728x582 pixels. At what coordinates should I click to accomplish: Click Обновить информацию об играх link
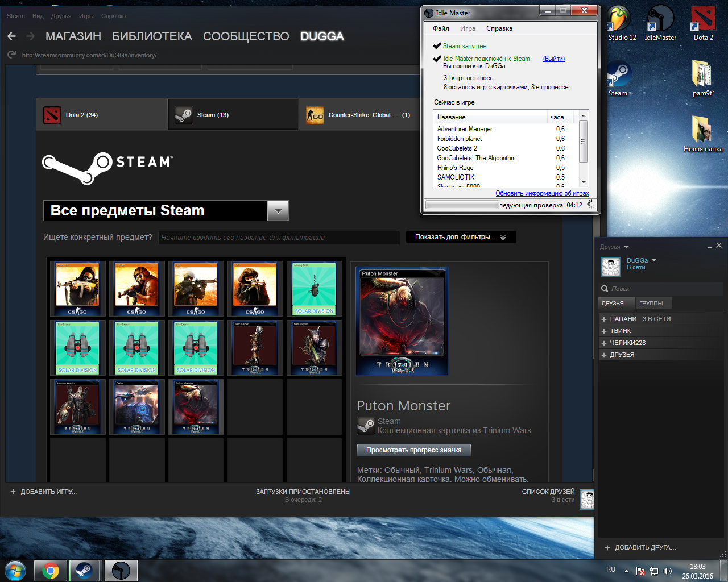tap(542, 193)
